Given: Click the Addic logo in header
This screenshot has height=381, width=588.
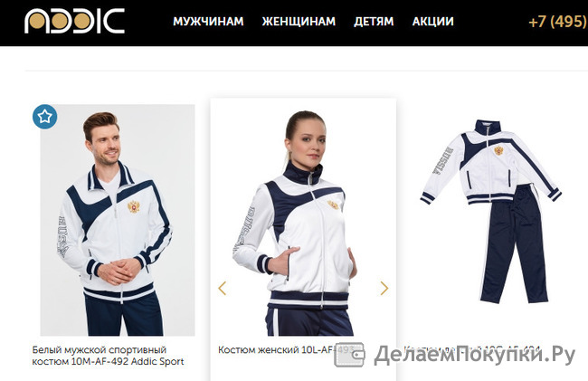Looking at the screenshot, I should coord(74,21).
